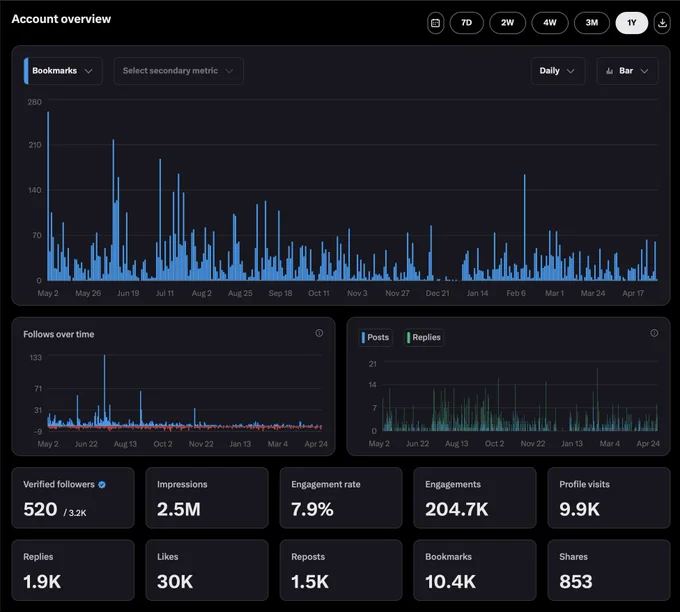Viewport: 680px width, 612px height.
Task: Open the Bookmarks primary metric dropdown
Action: point(63,71)
